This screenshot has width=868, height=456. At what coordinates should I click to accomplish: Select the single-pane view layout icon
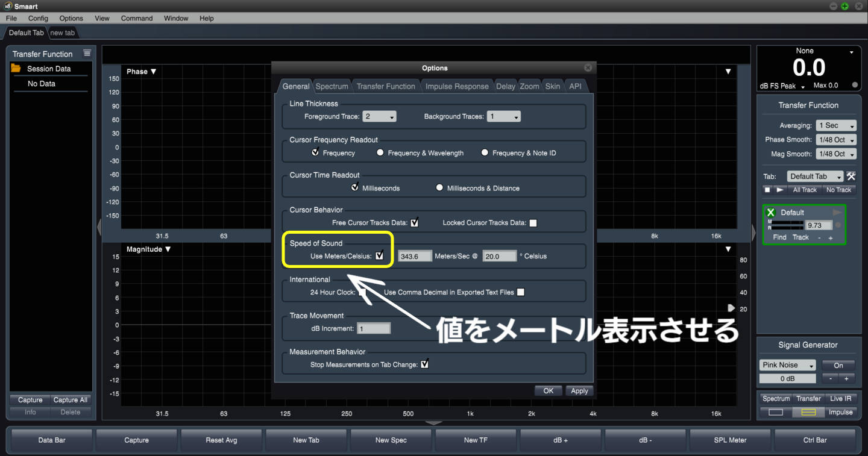(776, 412)
